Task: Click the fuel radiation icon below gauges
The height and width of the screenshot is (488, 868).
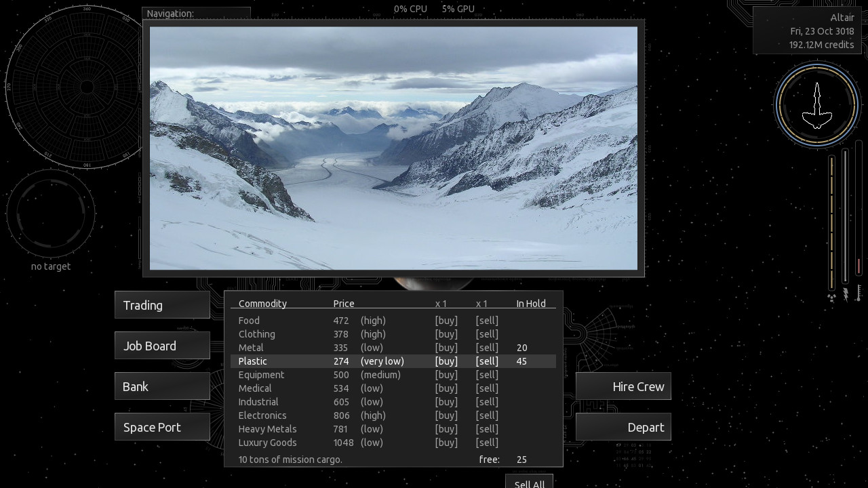Action: (832, 298)
